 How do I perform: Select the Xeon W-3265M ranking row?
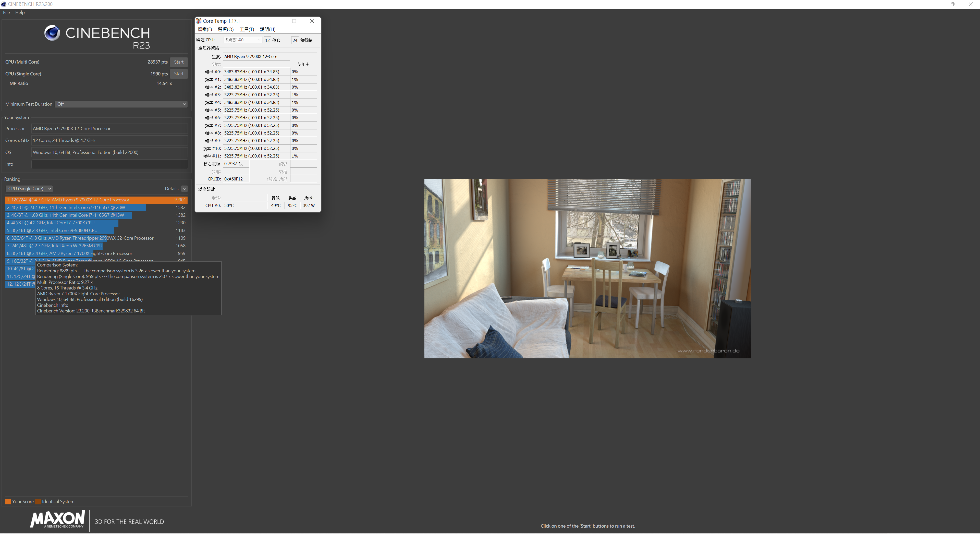[x=96, y=246]
